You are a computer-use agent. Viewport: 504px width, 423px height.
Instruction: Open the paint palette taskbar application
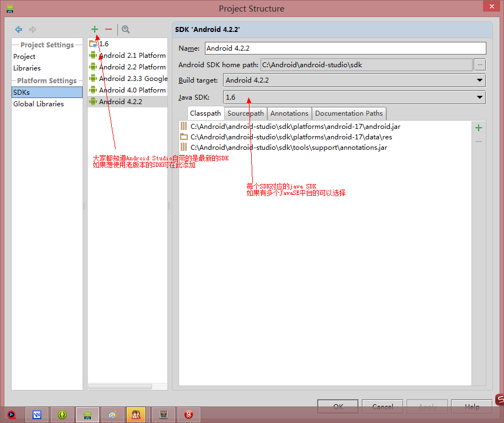(x=112, y=415)
